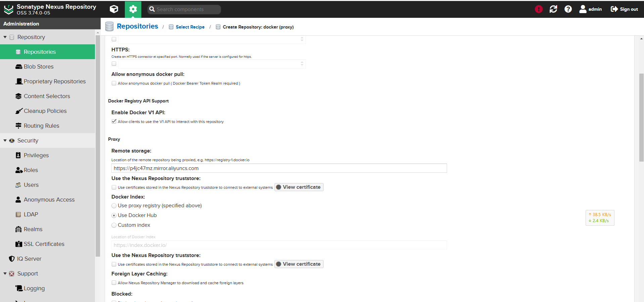Click the Proprietary Repositories icon
644x302 pixels.
click(19, 81)
